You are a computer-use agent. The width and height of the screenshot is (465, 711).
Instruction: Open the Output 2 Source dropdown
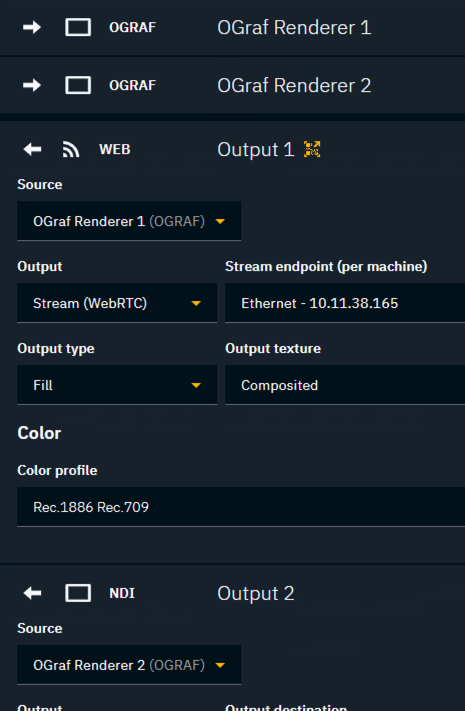tap(129, 665)
